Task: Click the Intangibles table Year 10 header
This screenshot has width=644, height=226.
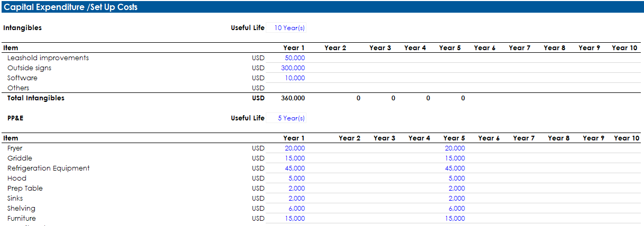Action: click(x=624, y=48)
